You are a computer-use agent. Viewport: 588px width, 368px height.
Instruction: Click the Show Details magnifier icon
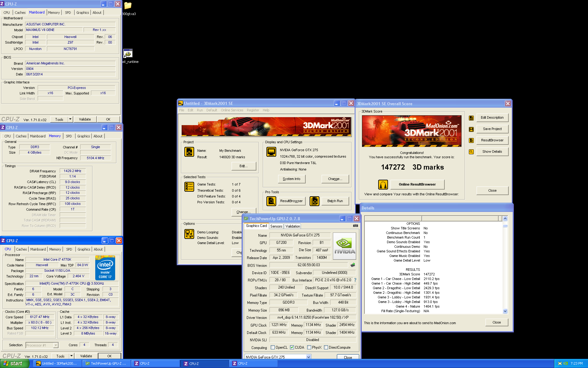tap(471, 152)
